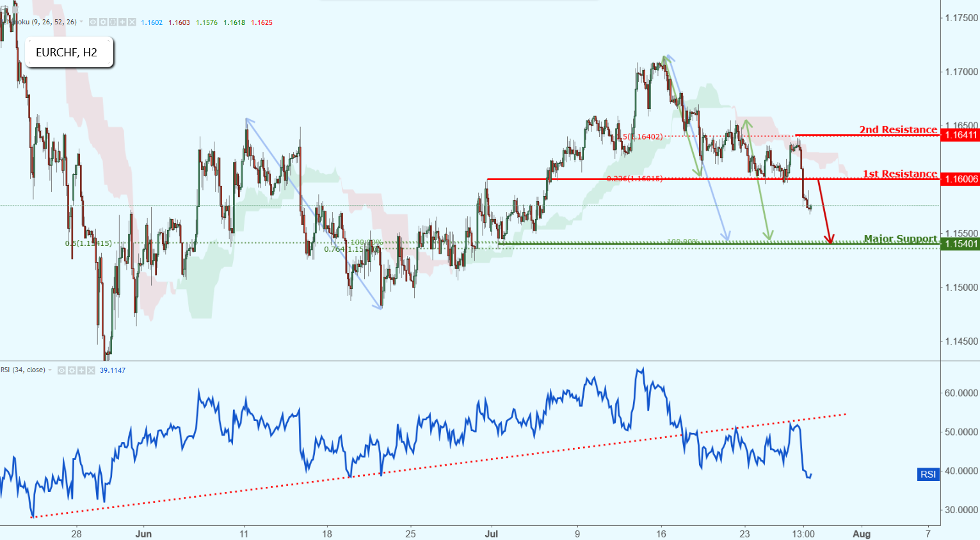
Task: Click the 1.14500 price scale label
Action: [962, 341]
